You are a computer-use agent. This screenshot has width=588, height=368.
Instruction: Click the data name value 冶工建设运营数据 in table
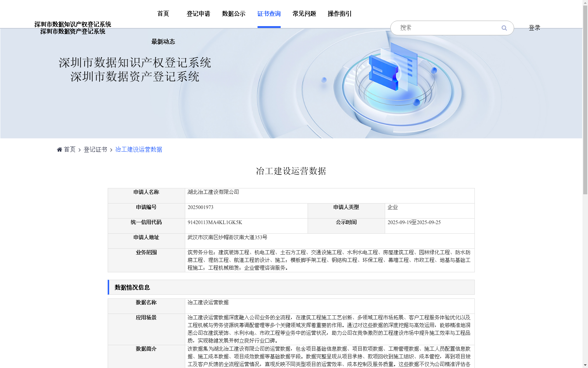point(208,302)
